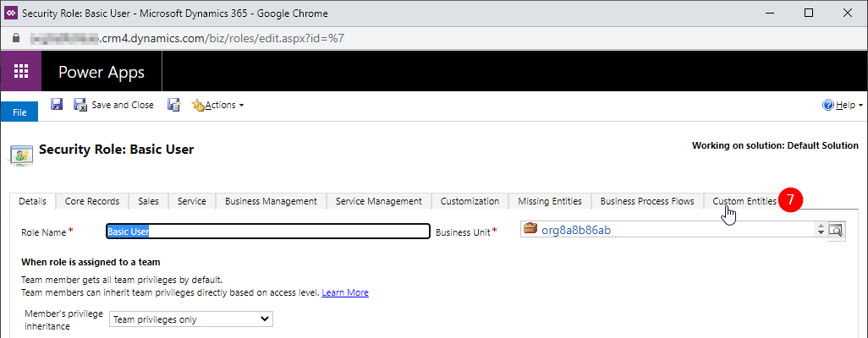Viewport: 868px width, 338px height.
Task: Select the Missing Entities tab
Action: pos(549,201)
